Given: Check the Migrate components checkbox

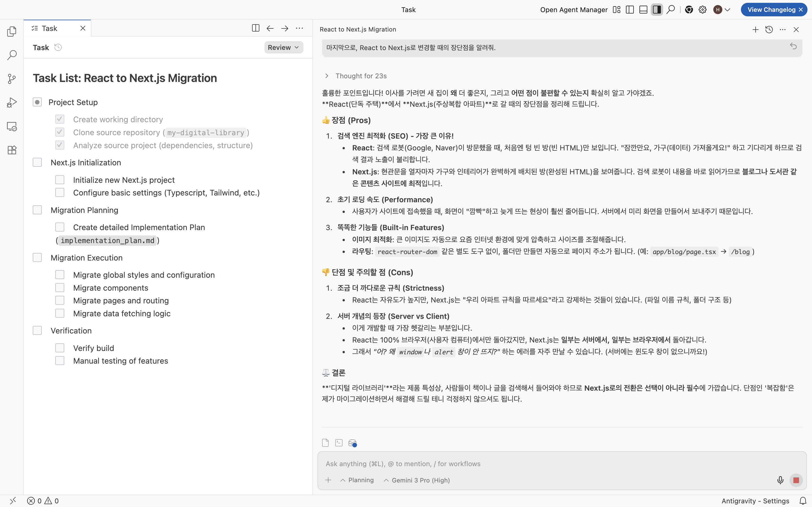Looking at the screenshot, I should pyautogui.click(x=60, y=288).
